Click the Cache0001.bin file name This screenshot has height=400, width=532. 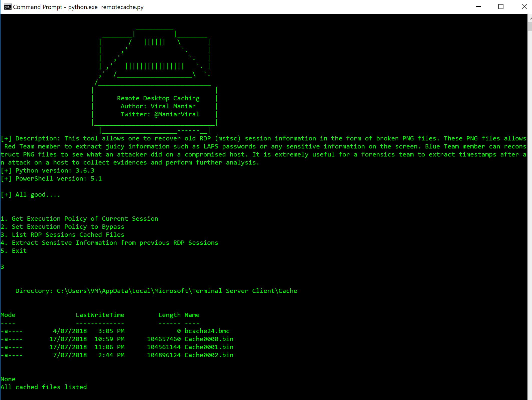(x=209, y=347)
